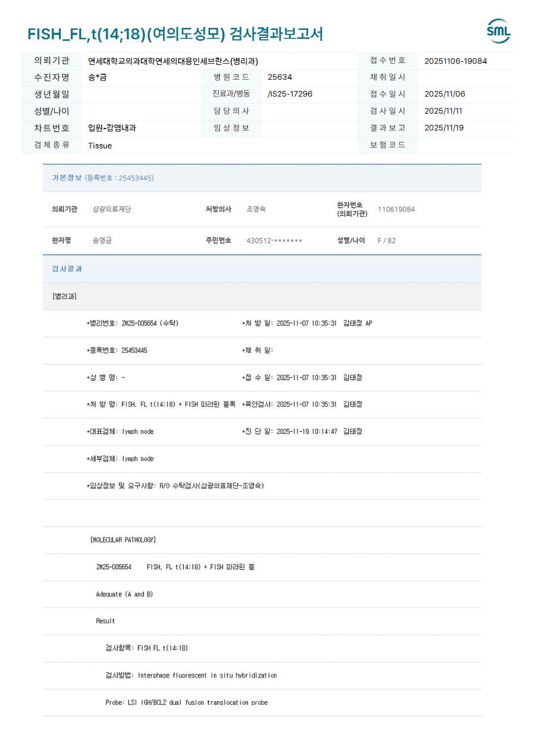
Task: Select the '*육안검사' timestamp line
Action: pos(302,404)
